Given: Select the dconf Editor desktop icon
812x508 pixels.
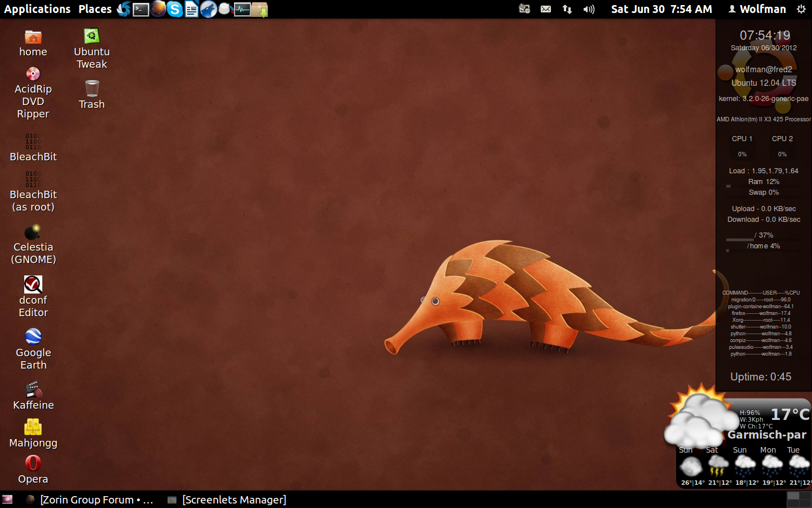Looking at the screenshot, I should [33, 297].
